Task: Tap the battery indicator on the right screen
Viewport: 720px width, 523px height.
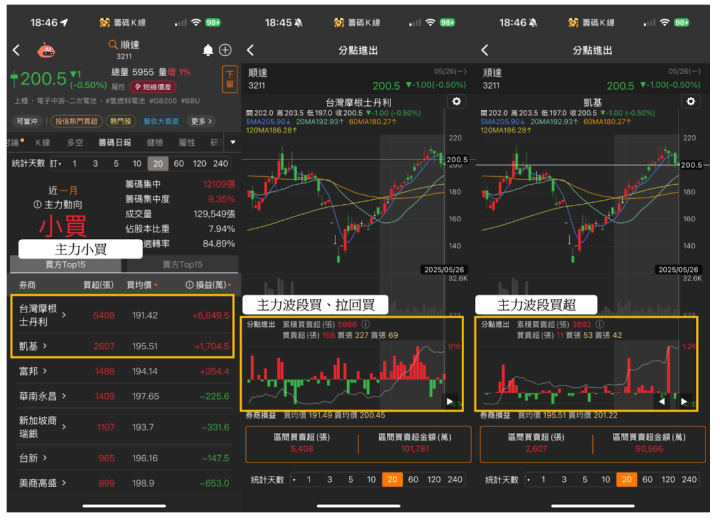Action: [681, 22]
